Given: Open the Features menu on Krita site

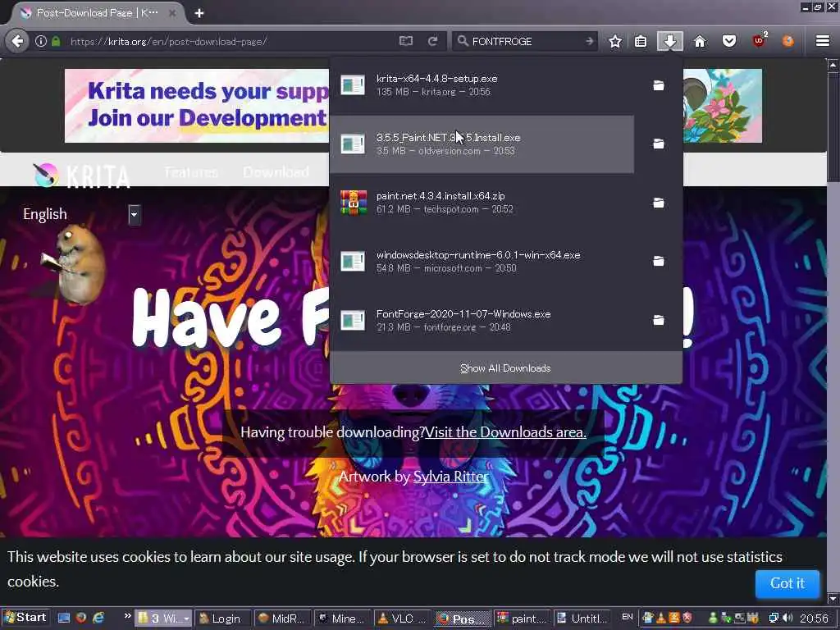Looking at the screenshot, I should [190, 172].
